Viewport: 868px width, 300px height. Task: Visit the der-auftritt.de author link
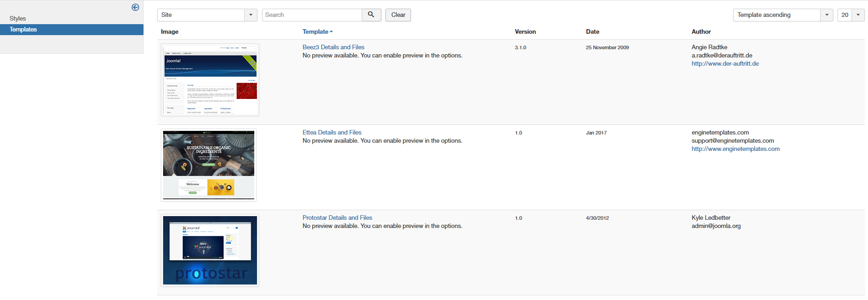click(725, 63)
